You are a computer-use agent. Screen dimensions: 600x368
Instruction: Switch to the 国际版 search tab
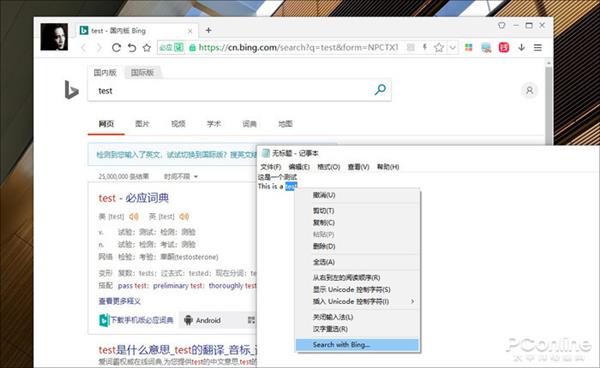pos(142,72)
